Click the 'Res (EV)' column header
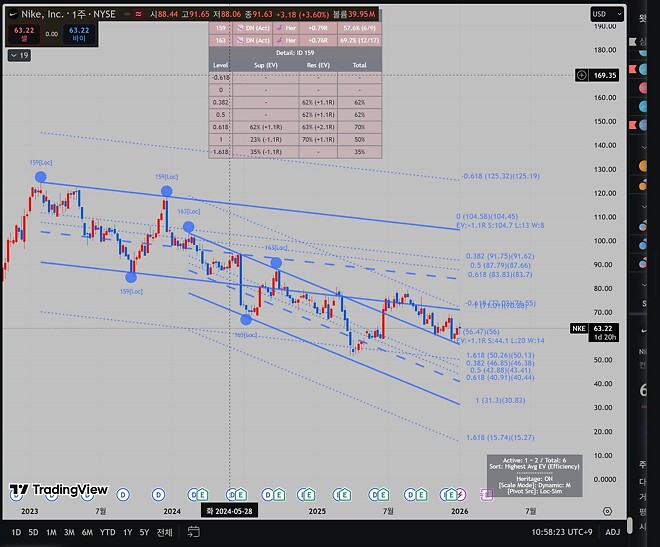This screenshot has height=547, width=660. (318, 65)
